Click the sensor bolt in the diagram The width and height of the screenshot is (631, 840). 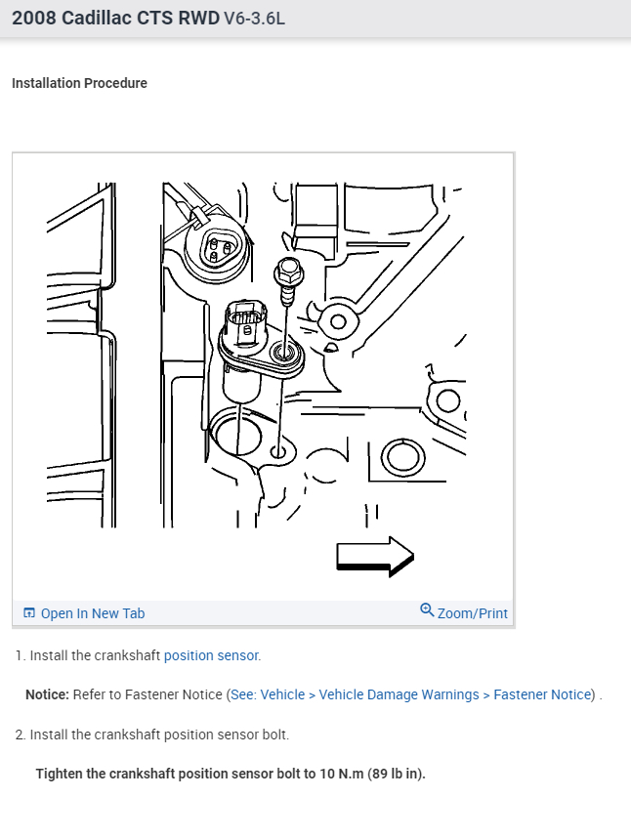(x=289, y=279)
